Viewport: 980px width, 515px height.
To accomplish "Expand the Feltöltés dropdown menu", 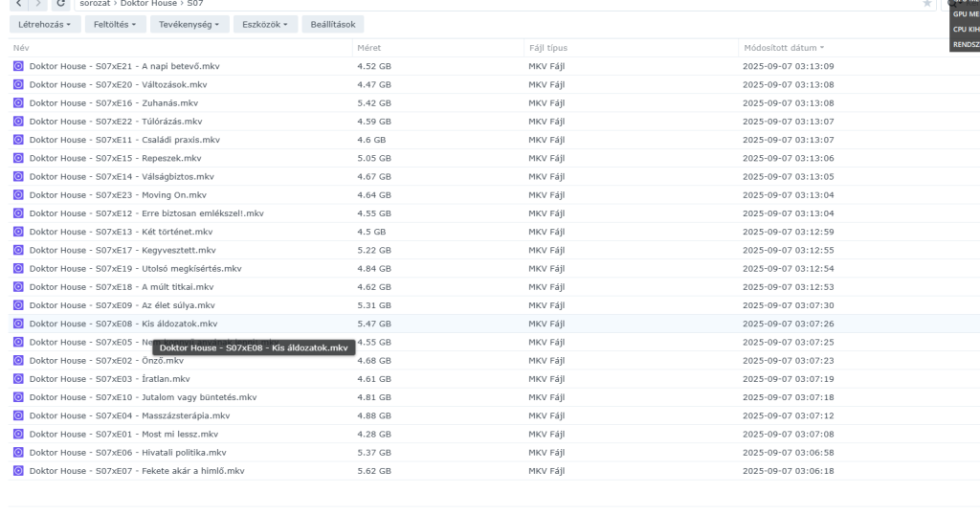I will point(114,24).
